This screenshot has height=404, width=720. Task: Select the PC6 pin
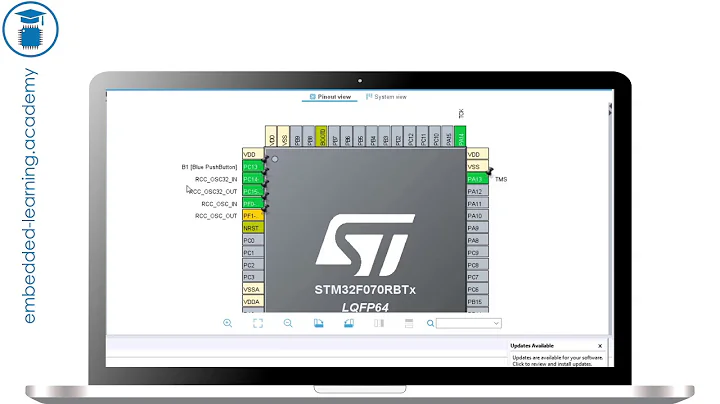click(x=478, y=289)
